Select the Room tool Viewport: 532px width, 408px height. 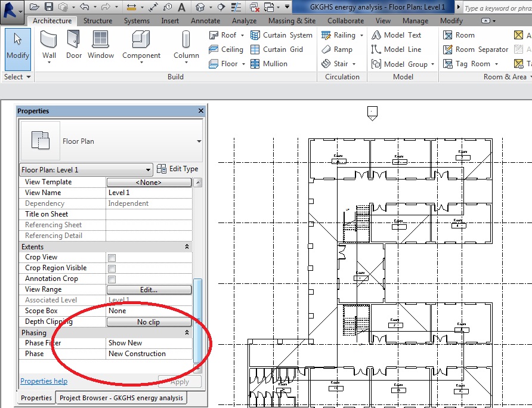pyautogui.click(x=459, y=35)
